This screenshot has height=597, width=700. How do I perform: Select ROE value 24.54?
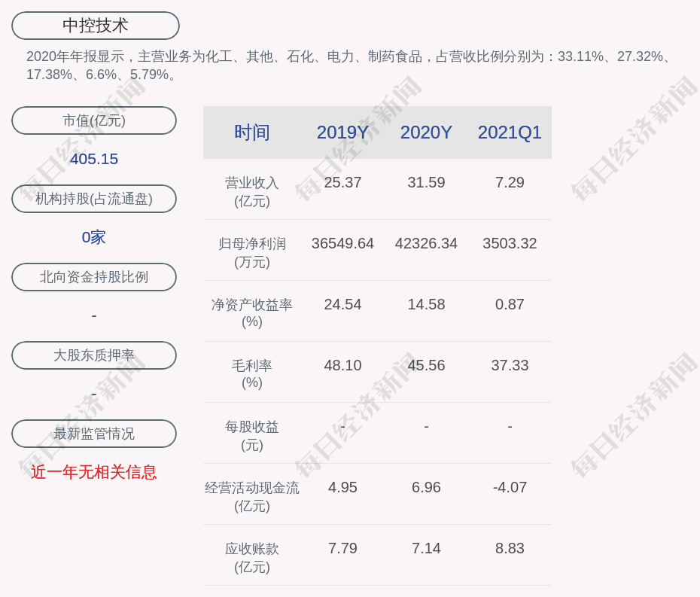click(x=343, y=305)
